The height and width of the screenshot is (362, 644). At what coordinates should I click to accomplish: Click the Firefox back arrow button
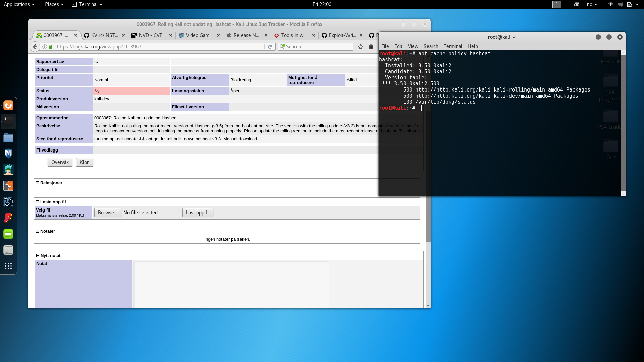35,47
